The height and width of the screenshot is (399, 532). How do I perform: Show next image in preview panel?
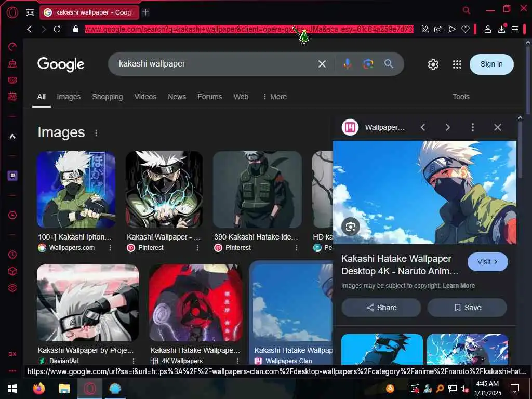[447, 127]
